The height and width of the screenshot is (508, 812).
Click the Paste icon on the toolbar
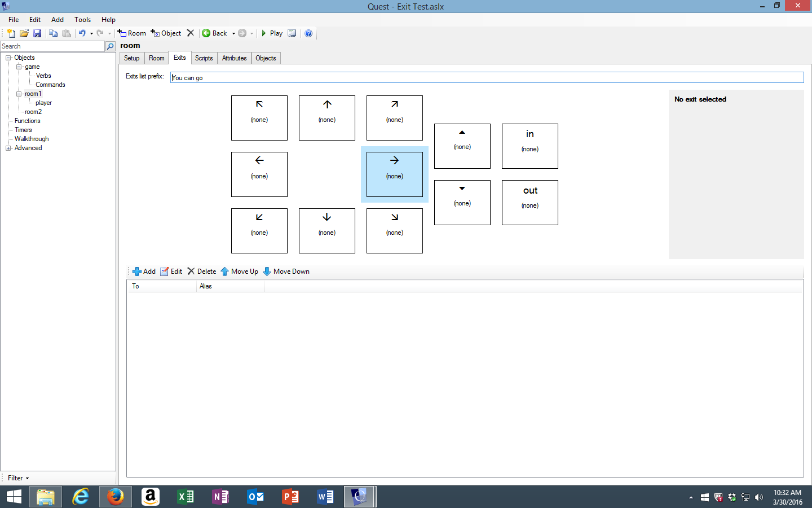tap(66, 33)
